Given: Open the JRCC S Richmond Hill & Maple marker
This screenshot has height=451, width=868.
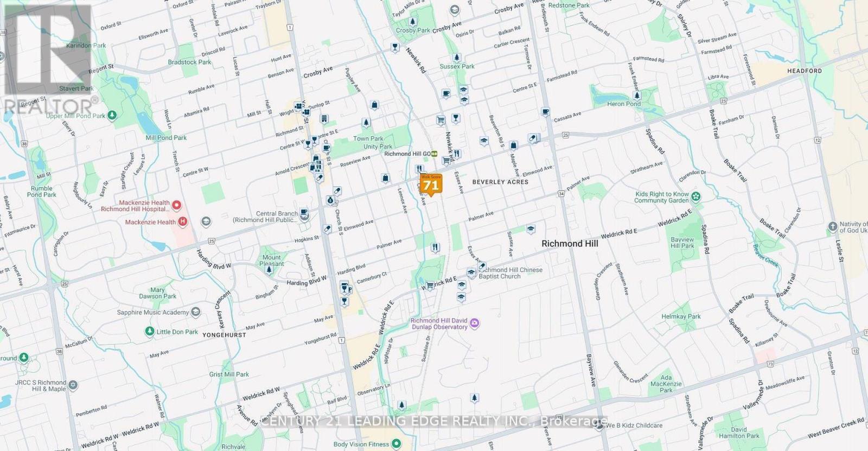Looking at the screenshot, I should click(73, 385).
